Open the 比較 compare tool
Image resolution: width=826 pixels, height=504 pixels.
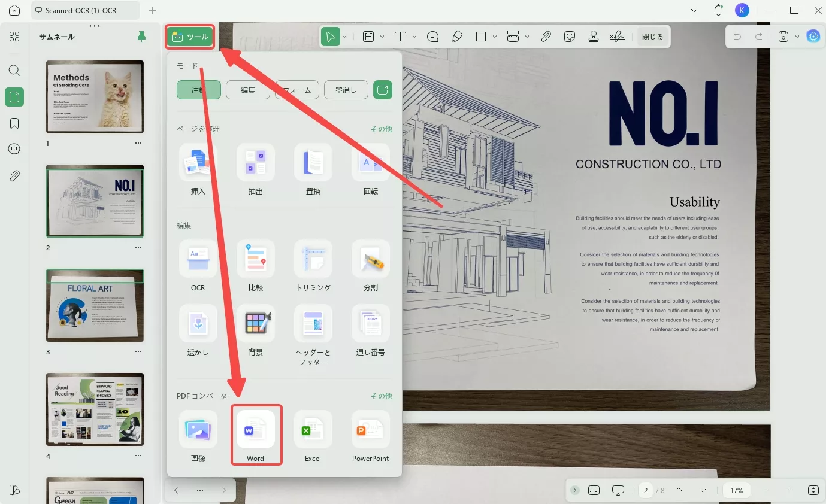click(256, 266)
